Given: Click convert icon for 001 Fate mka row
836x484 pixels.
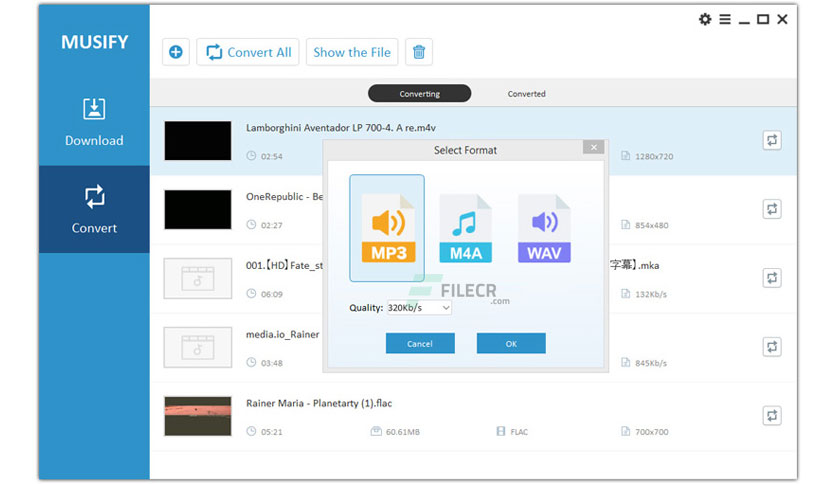Looking at the screenshot, I should pos(771,278).
